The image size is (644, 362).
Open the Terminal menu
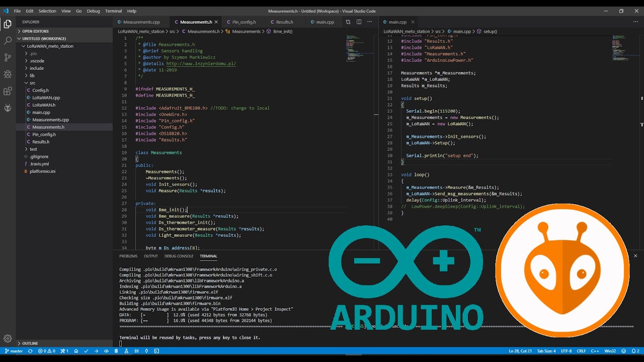tap(113, 11)
